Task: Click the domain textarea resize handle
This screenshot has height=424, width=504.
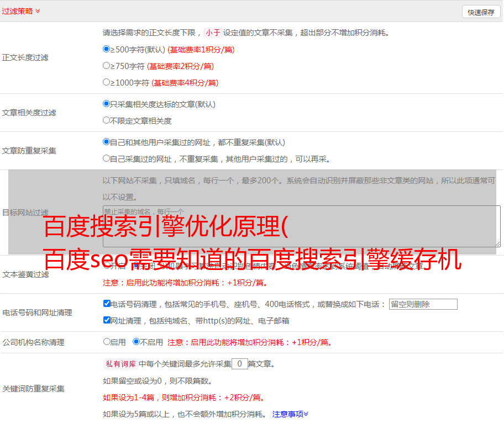Action: pos(497,243)
